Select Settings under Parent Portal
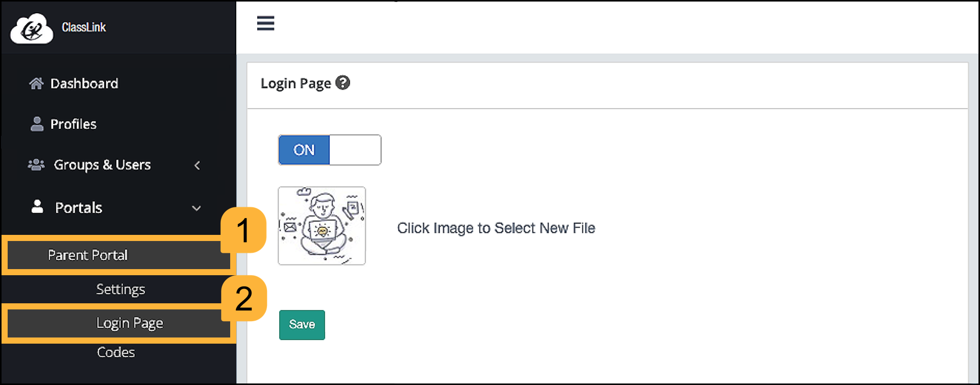The image size is (980, 385). (120, 289)
